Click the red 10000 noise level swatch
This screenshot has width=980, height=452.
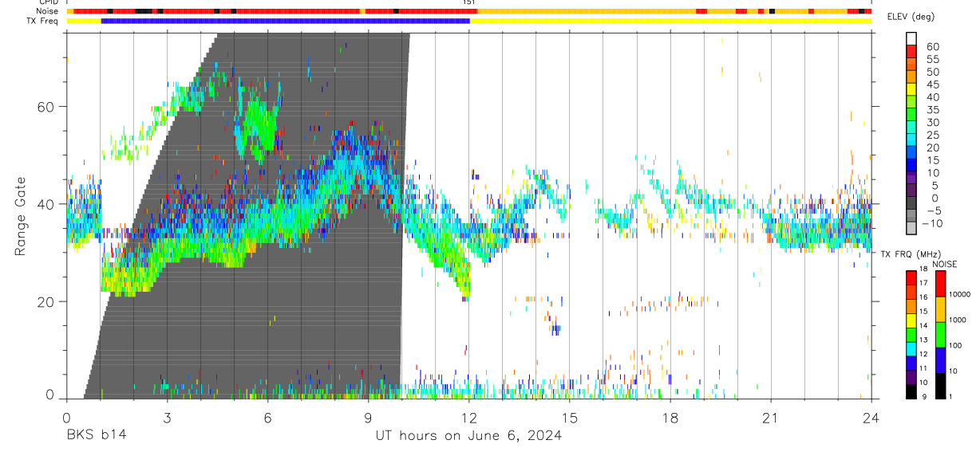[940, 284]
